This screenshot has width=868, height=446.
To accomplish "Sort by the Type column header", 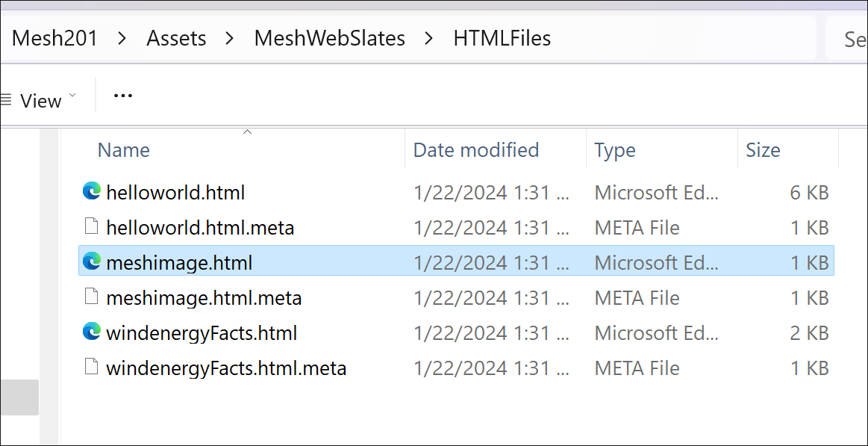I will click(x=615, y=150).
